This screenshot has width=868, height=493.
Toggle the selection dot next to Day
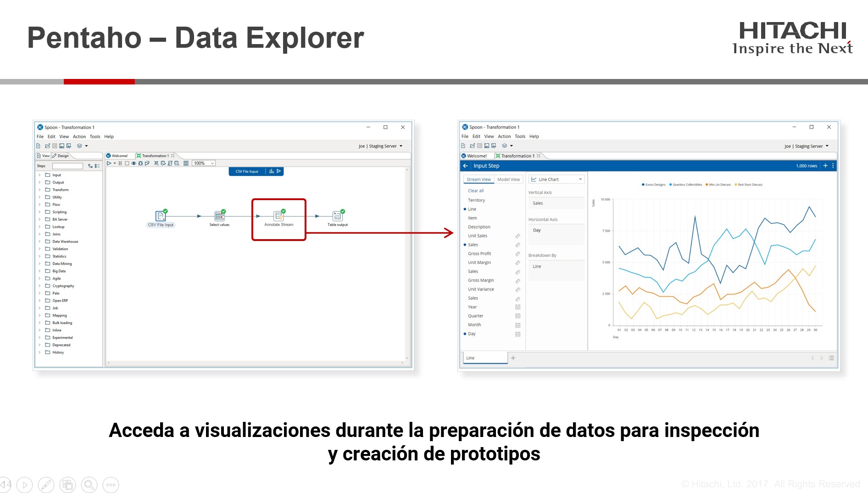[x=465, y=334]
